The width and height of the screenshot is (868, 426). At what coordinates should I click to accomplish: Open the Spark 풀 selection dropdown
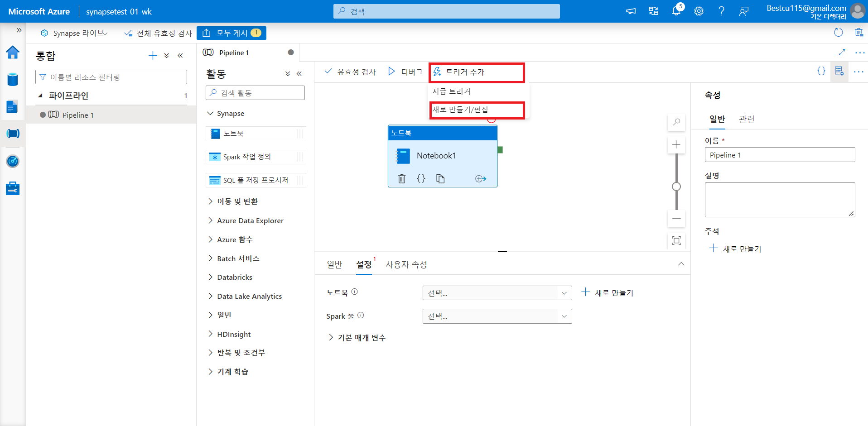(497, 316)
